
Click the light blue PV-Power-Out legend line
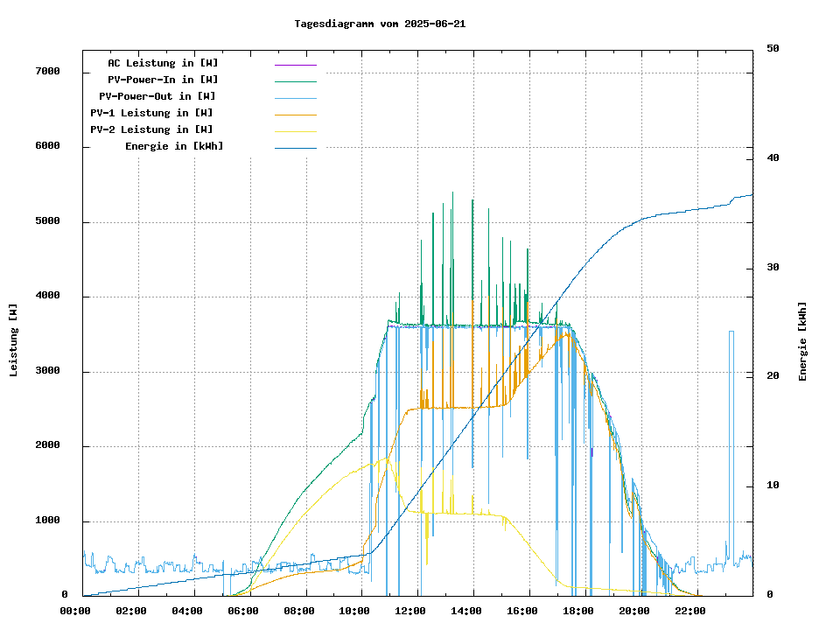click(x=295, y=97)
